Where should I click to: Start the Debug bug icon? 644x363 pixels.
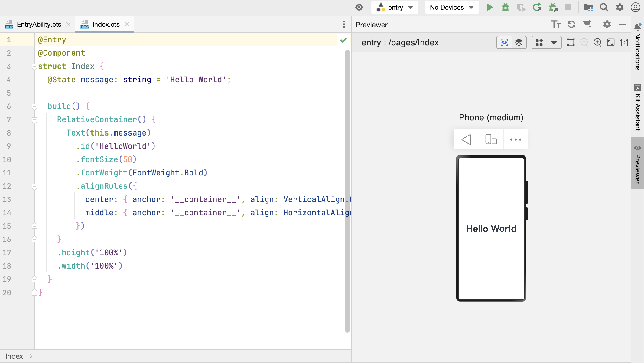pyautogui.click(x=506, y=7)
